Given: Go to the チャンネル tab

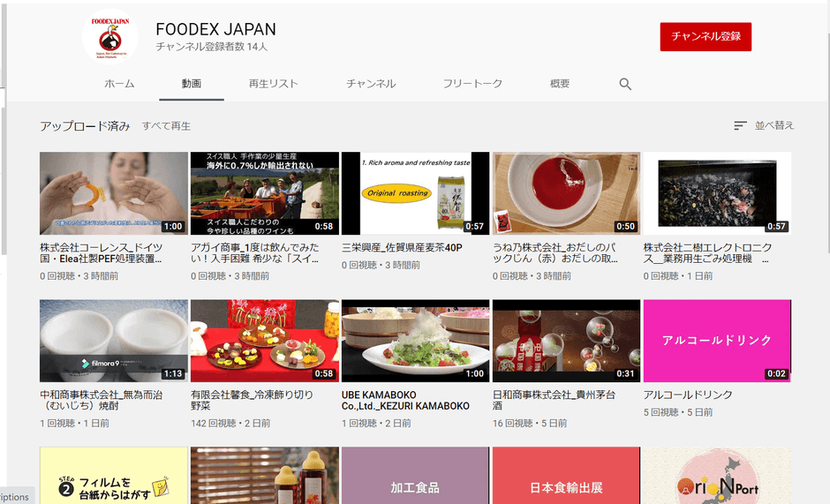Looking at the screenshot, I should (x=371, y=84).
